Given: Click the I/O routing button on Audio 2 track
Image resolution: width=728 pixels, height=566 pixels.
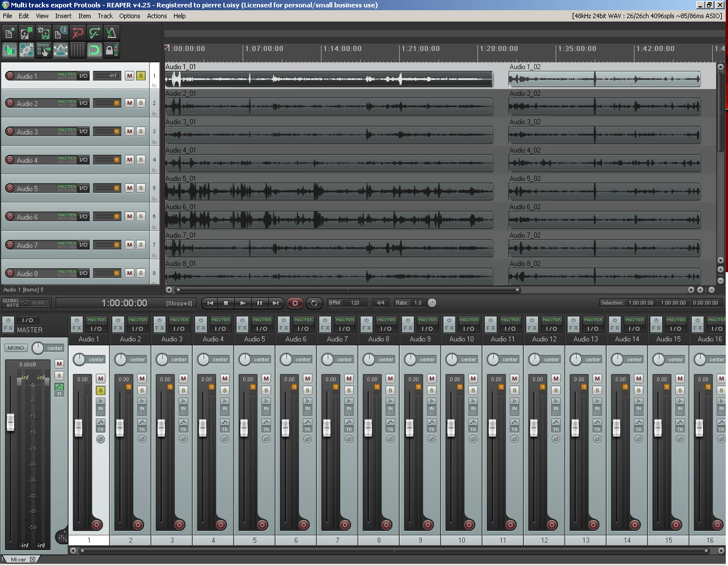Looking at the screenshot, I should coord(83,103).
